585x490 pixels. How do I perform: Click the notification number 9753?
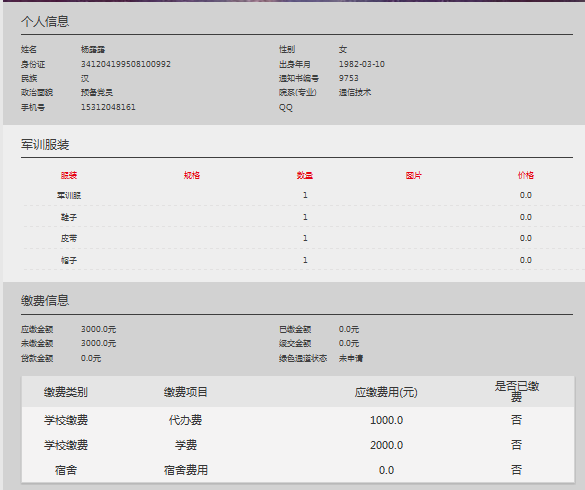348,78
